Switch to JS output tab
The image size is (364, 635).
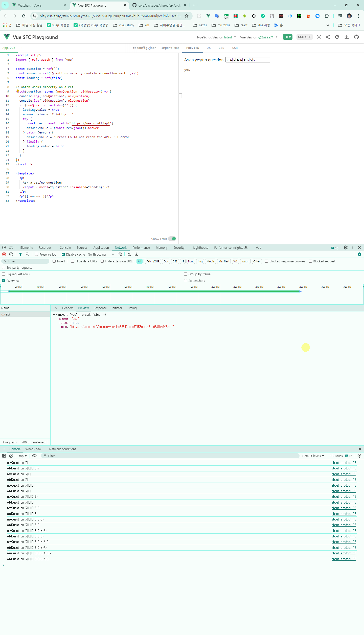[x=209, y=48]
